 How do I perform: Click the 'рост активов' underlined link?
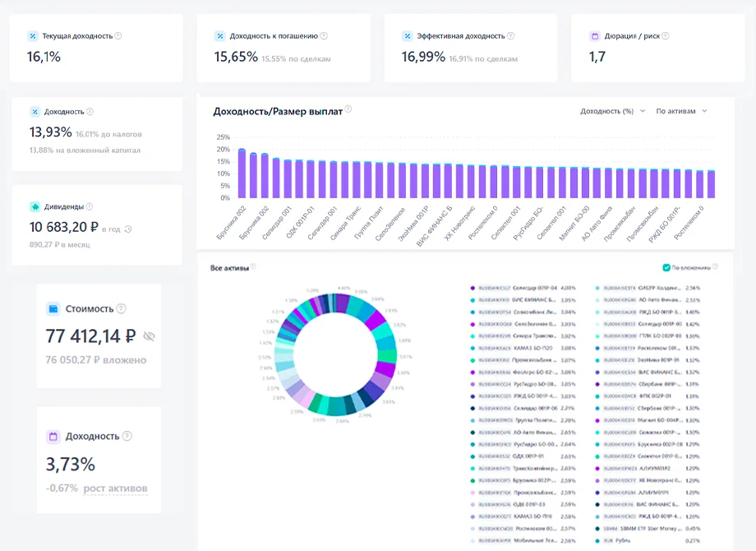click(115, 488)
